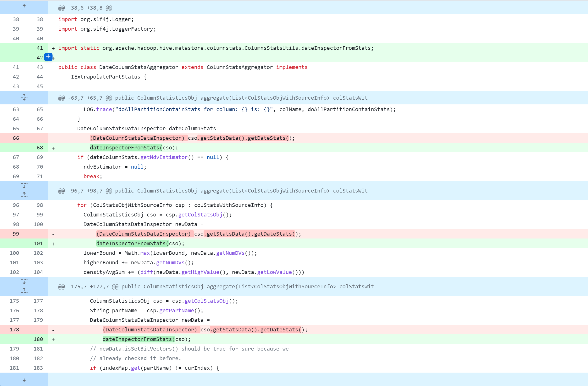Click the line 'import org.slf4j.Logger;'
This screenshot has height=386, width=588.
point(96,19)
